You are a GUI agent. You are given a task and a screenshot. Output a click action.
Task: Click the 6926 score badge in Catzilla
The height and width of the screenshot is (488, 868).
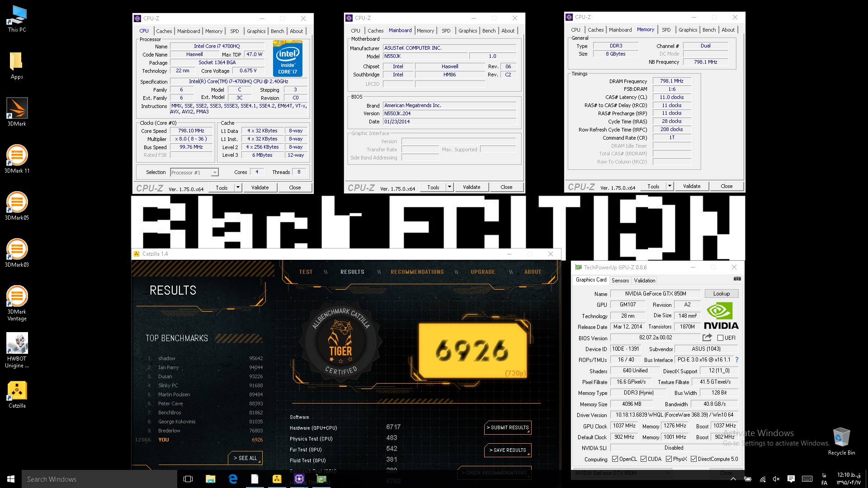click(473, 350)
